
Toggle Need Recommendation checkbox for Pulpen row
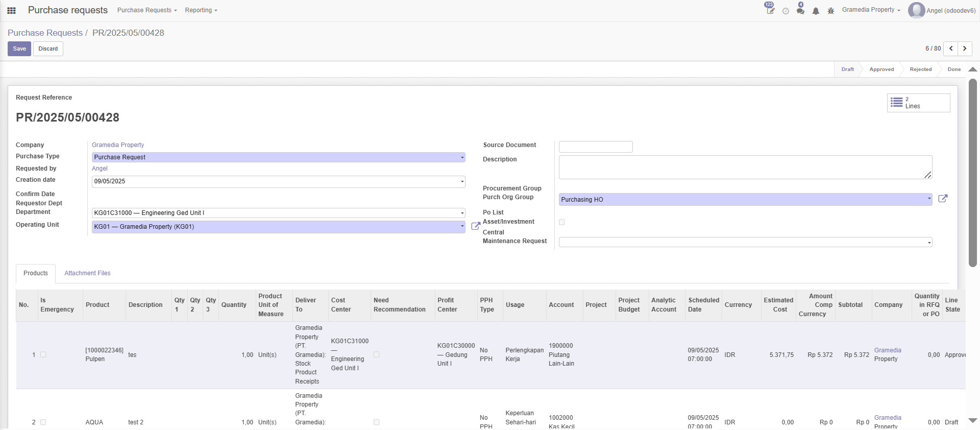(377, 354)
